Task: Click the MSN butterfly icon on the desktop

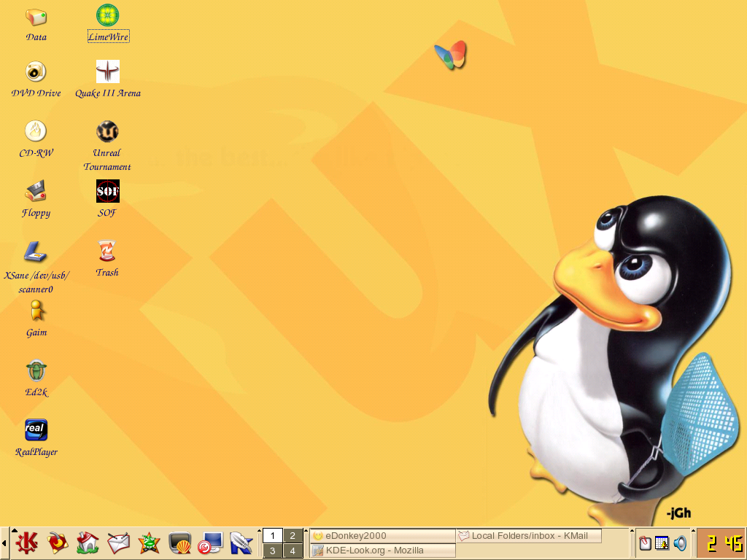Action: click(x=450, y=55)
